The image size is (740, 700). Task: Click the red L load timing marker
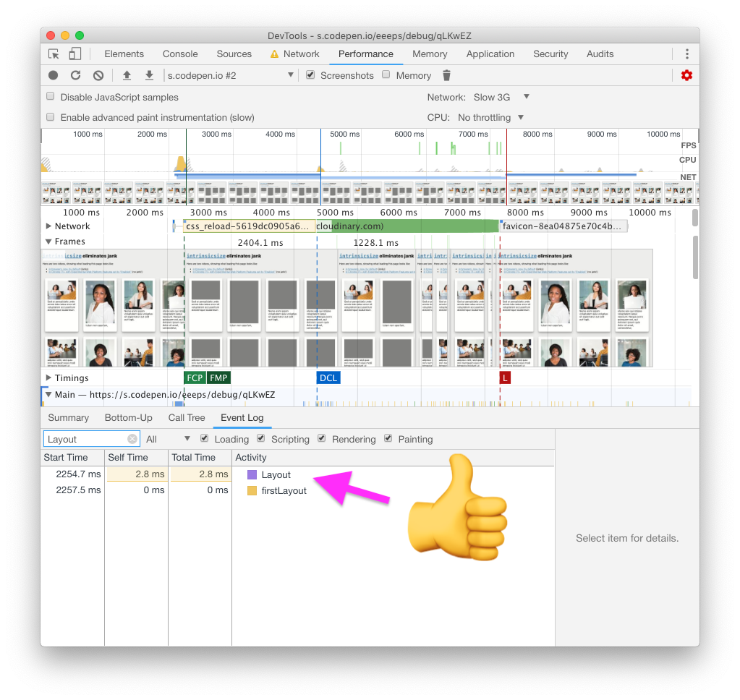pyautogui.click(x=505, y=377)
